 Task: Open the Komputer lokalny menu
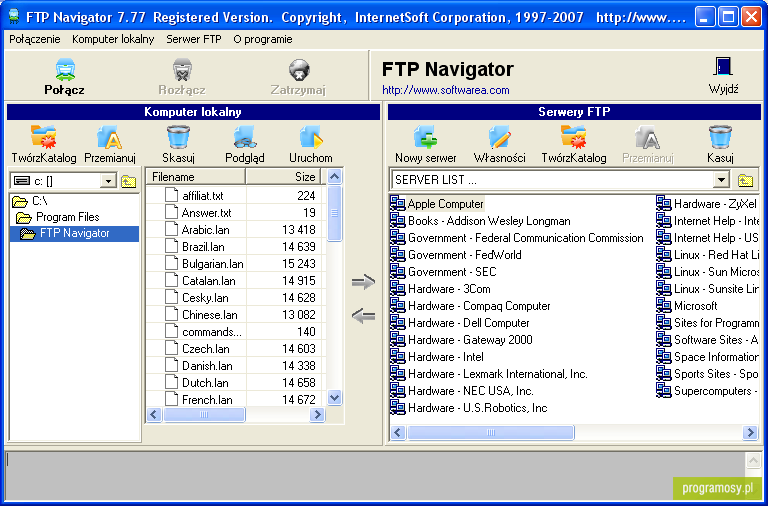coord(113,39)
